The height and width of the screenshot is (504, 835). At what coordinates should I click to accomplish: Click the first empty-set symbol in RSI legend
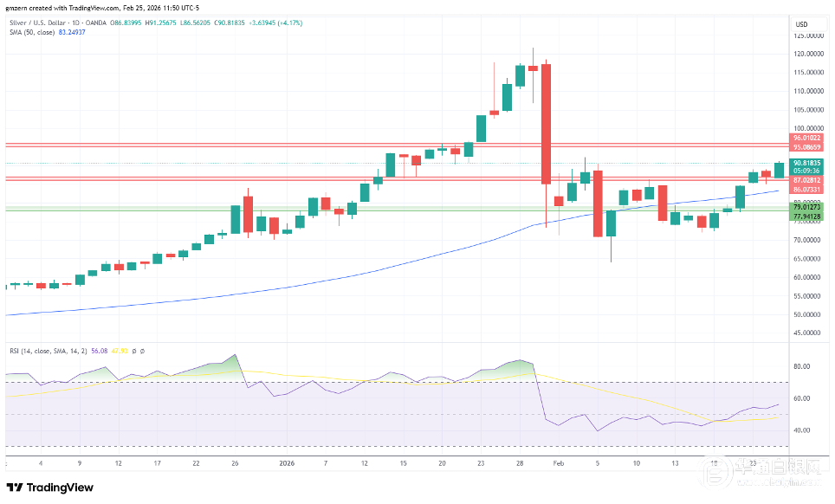pyautogui.click(x=133, y=351)
